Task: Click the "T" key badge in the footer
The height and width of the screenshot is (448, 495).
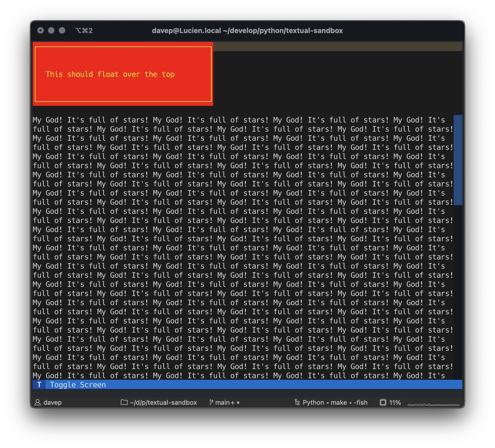Action: 39,385
